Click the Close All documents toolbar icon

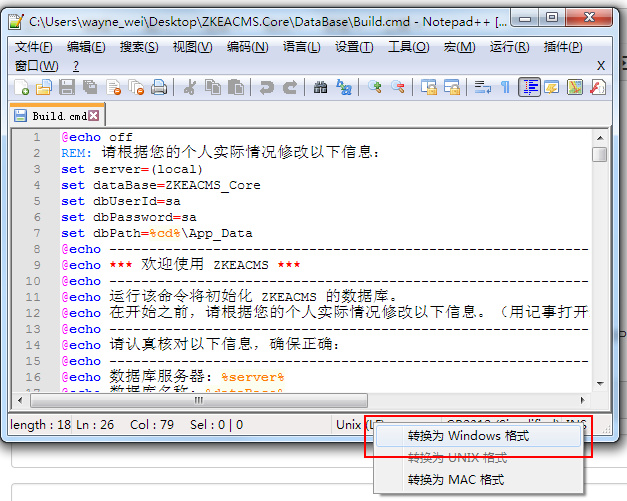(136, 87)
